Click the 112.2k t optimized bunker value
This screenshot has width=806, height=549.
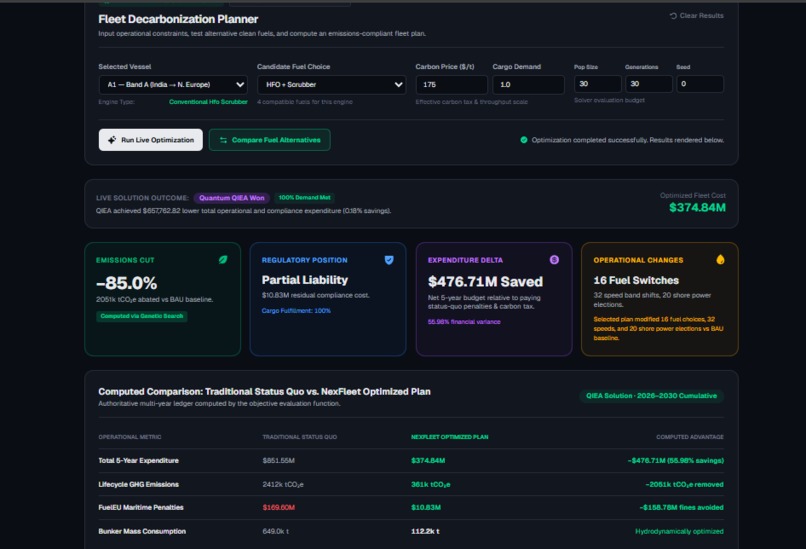(425, 531)
